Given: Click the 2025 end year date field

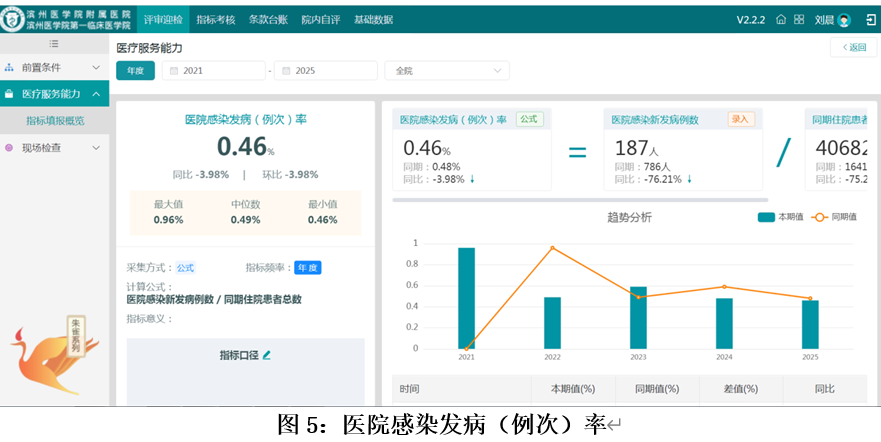Looking at the screenshot, I should pos(325,71).
